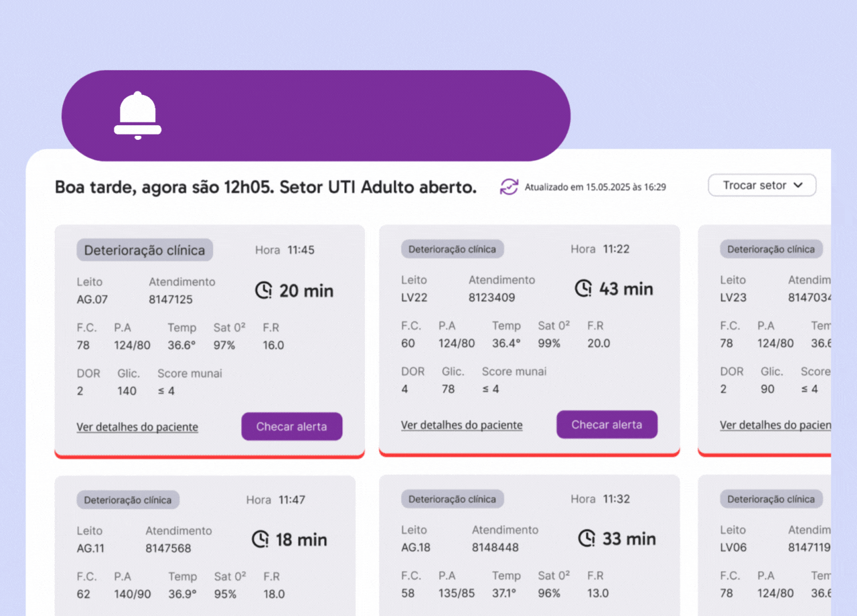Select Deterioração clínica tag on AG.07 card
This screenshot has height=616, width=857.
[145, 250]
